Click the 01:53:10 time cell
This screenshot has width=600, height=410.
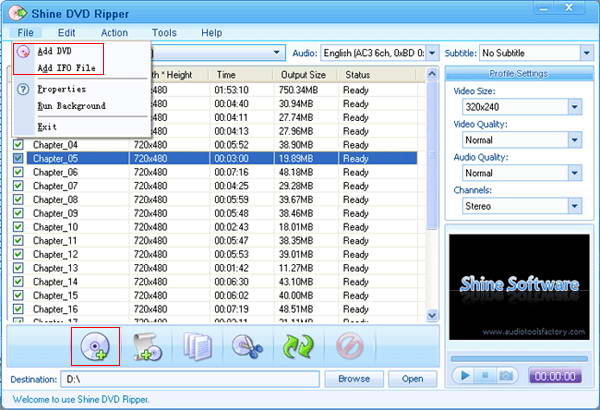(231, 90)
